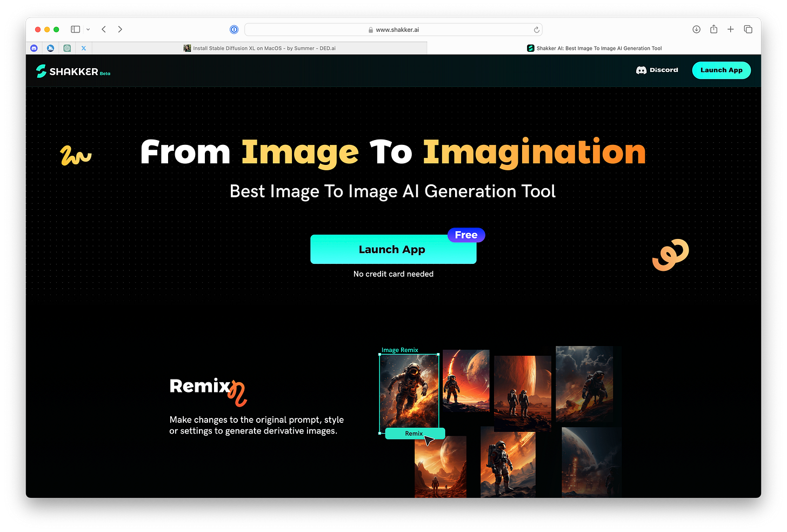Click the Remix section heading
Viewport: 787px width, 532px height.
(201, 386)
